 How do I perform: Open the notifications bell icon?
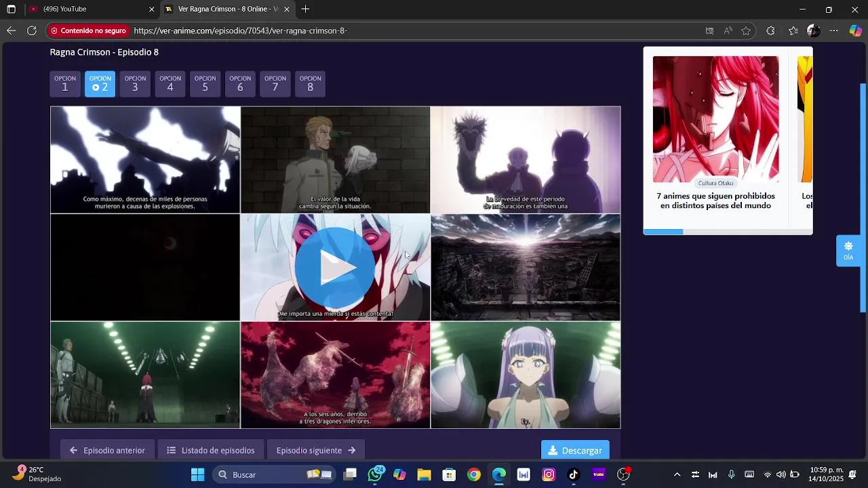click(853, 474)
